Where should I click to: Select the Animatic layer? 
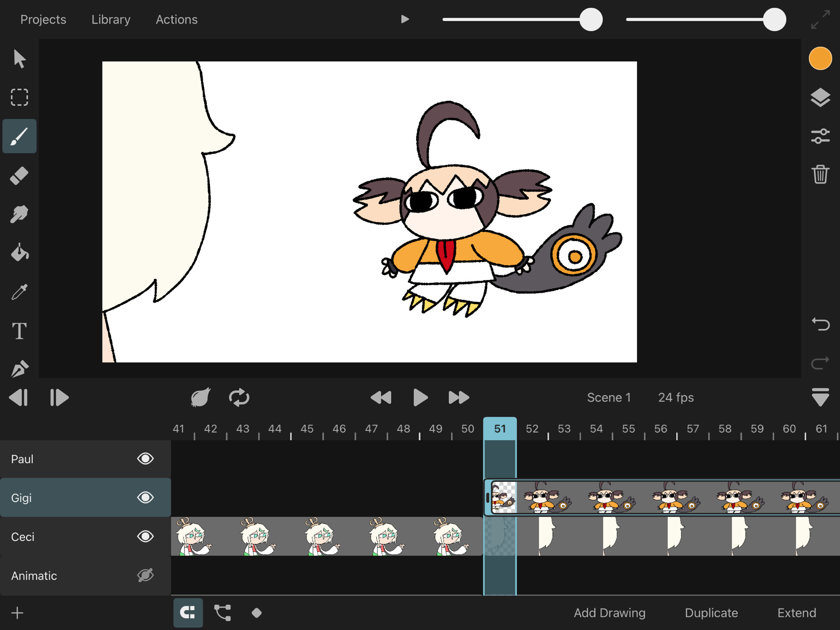click(85, 575)
